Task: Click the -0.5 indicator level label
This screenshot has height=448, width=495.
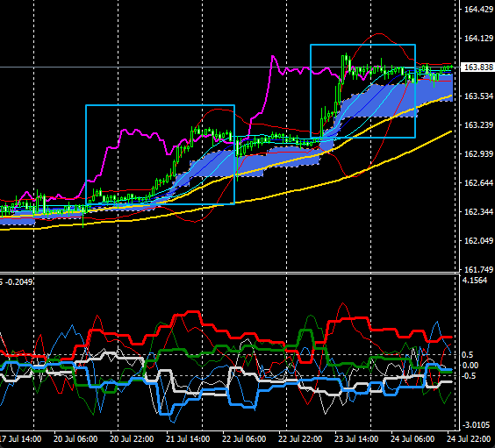Action: click(x=468, y=376)
